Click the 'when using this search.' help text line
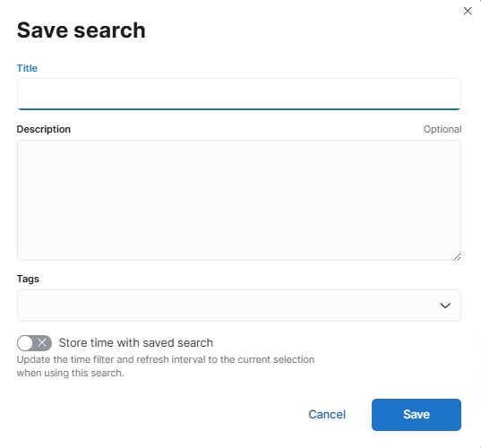 (70, 373)
